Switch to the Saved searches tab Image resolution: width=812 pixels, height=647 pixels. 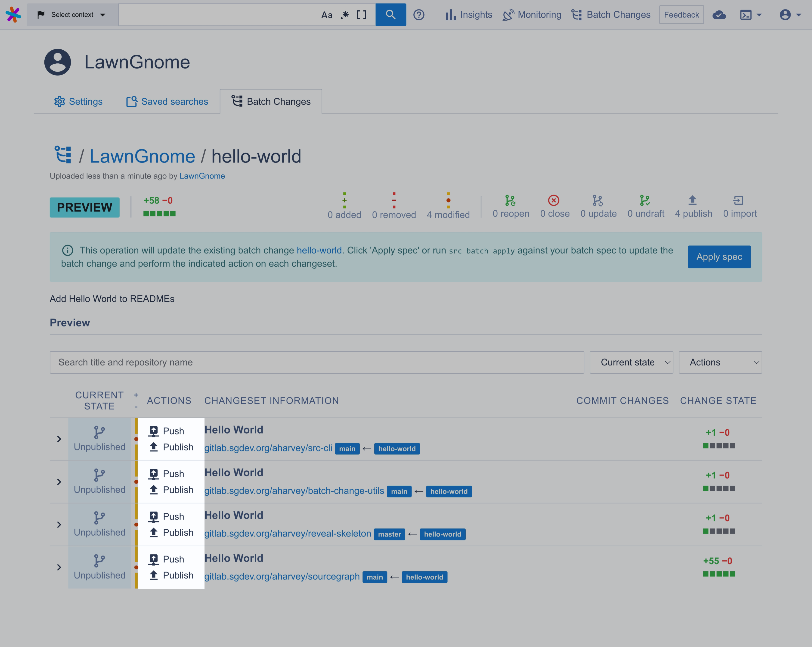[167, 101]
